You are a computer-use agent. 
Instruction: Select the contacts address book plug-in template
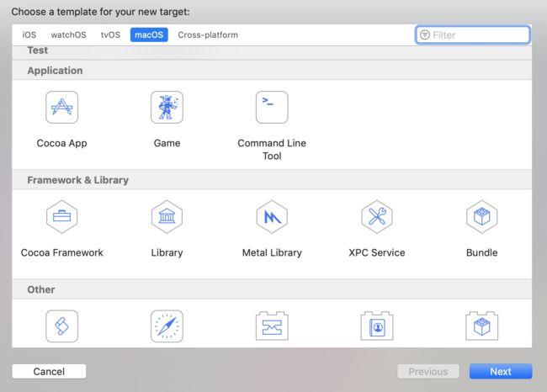point(377,326)
